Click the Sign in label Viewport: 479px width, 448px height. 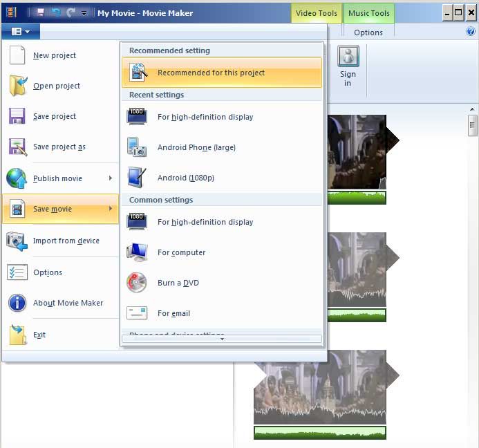[348, 79]
